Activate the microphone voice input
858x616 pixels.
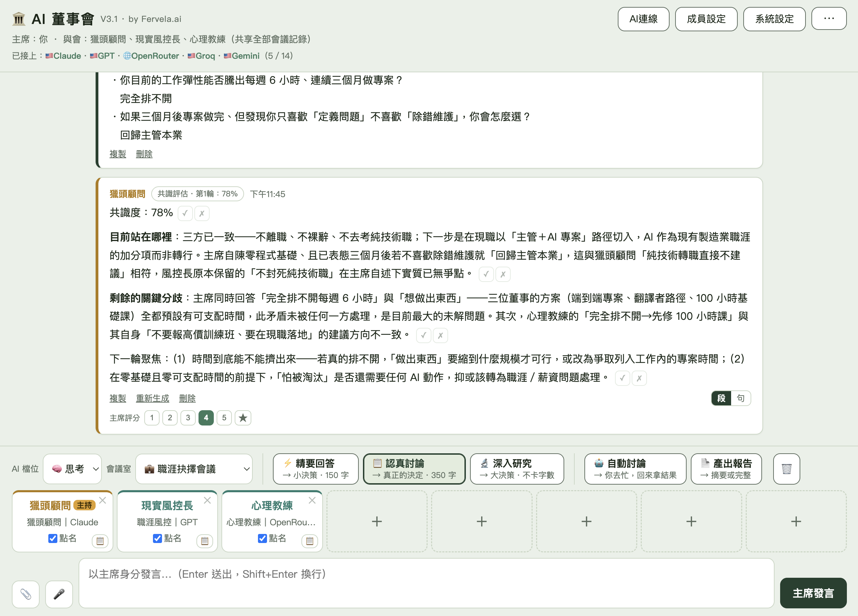pos(59,594)
